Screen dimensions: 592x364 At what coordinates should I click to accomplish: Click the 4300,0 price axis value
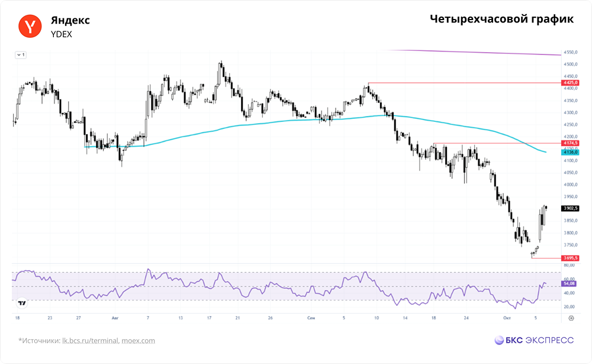[x=571, y=112]
